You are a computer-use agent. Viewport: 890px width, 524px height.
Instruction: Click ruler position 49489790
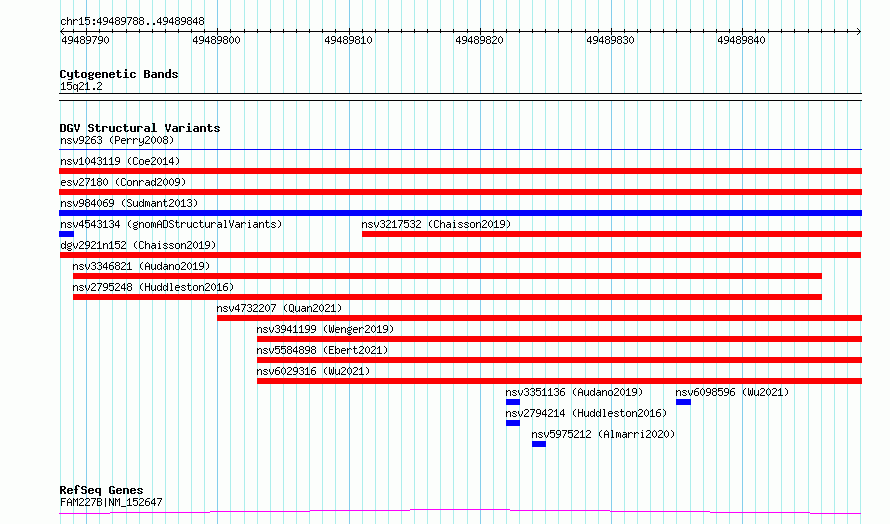pos(85,40)
